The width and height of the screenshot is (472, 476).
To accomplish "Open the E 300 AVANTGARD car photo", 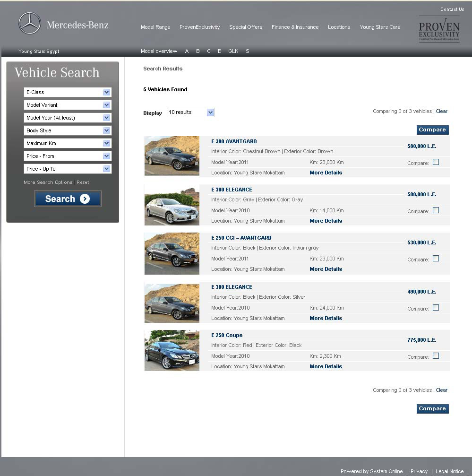I will (x=172, y=156).
